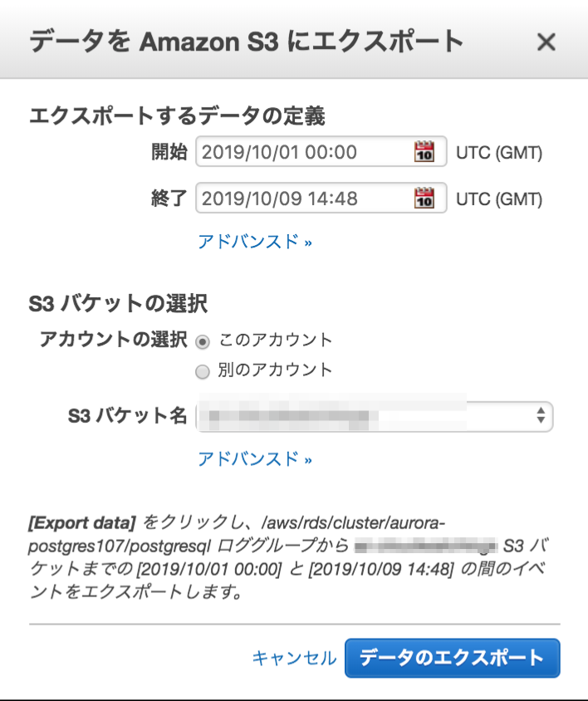The height and width of the screenshot is (701, 588).
Task: Select the このアカウント radio button
Action: tap(201, 341)
